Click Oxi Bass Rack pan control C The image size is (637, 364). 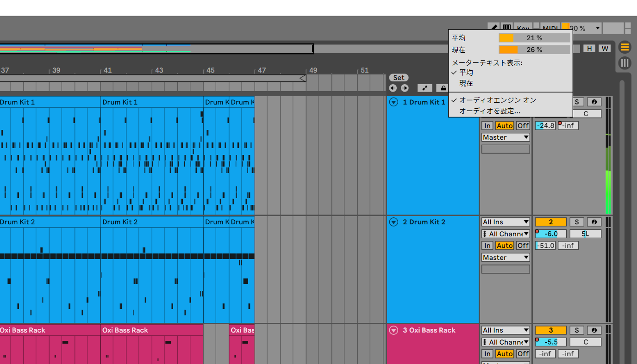586,342
